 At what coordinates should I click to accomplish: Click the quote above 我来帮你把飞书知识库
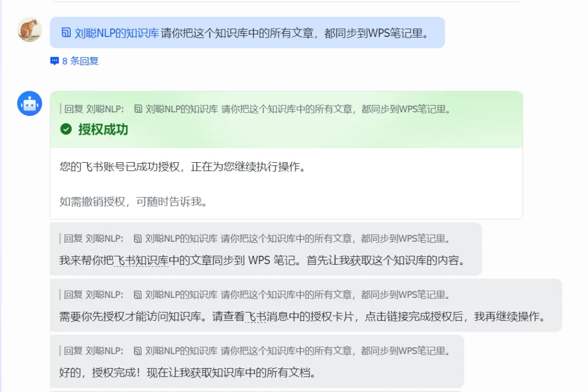click(x=257, y=238)
